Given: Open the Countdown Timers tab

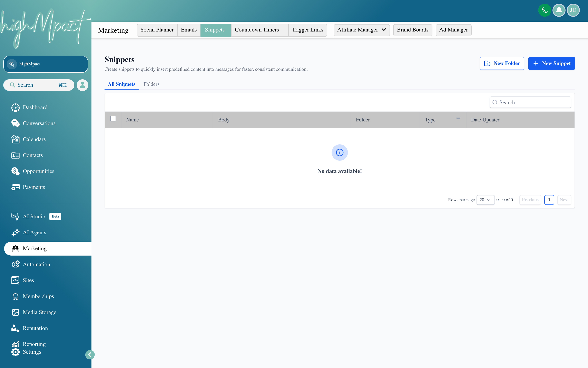Looking at the screenshot, I should click(x=259, y=30).
